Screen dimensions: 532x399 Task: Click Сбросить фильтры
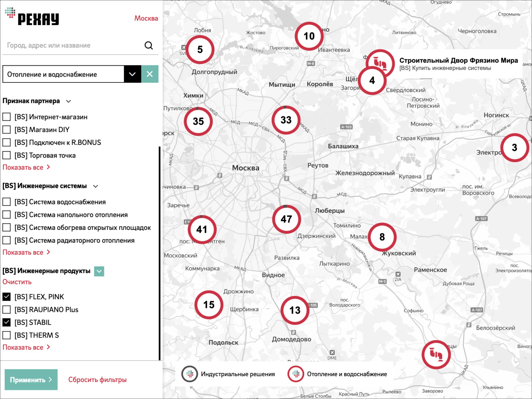point(97,379)
